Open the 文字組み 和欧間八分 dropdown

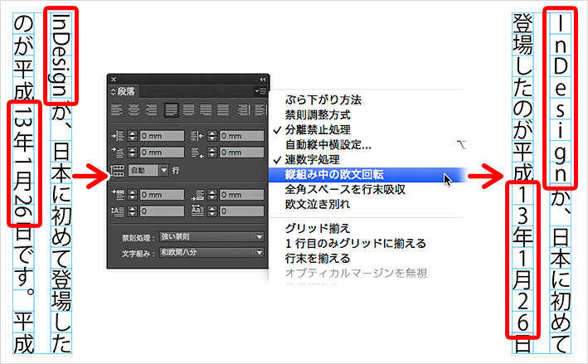(x=211, y=253)
